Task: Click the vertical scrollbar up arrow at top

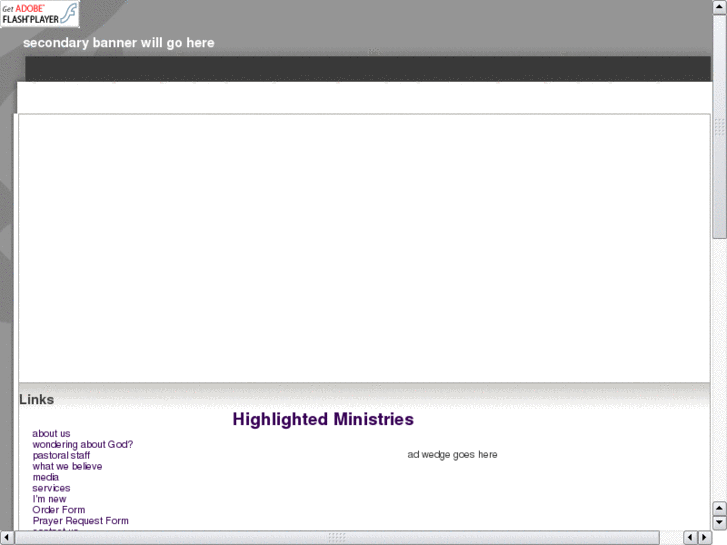Action: tap(719, 7)
